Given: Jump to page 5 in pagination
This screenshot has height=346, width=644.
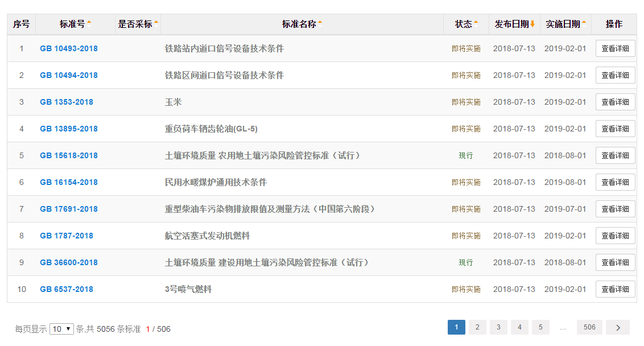Looking at the screenshot, I should tap(540, 327).
